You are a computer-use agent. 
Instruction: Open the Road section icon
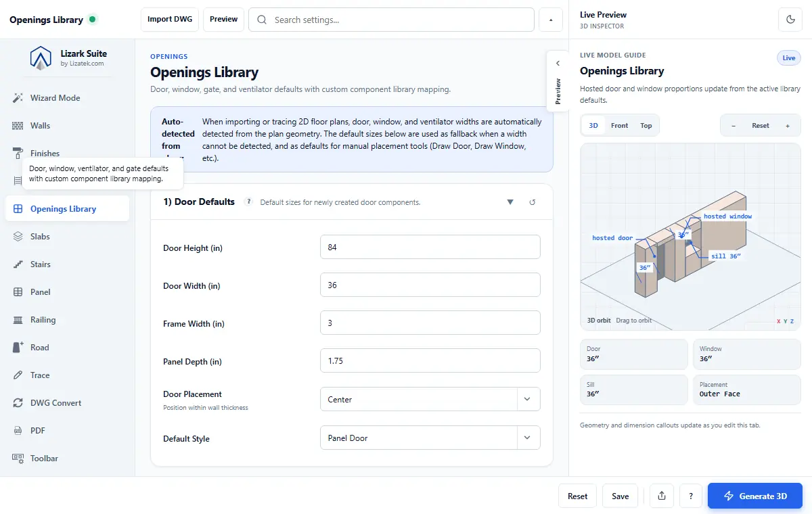(x=18, y=348)
